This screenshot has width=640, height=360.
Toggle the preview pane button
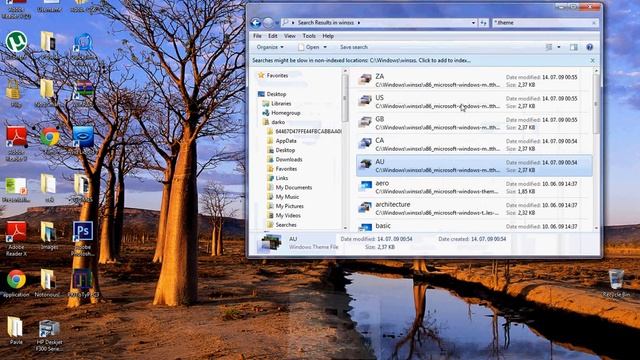tap(573, 47)
